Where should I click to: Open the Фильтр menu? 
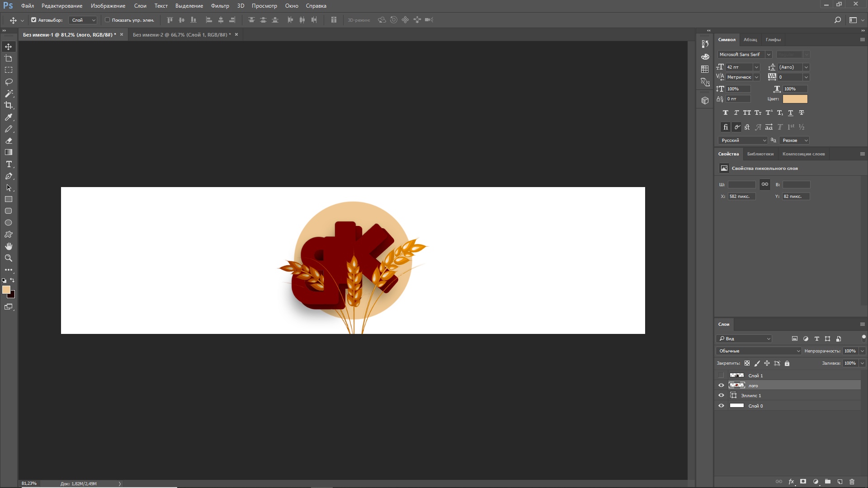point(220,6)
